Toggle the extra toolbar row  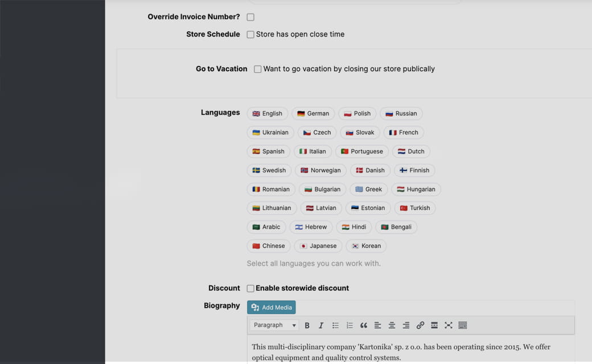[462, 325]
